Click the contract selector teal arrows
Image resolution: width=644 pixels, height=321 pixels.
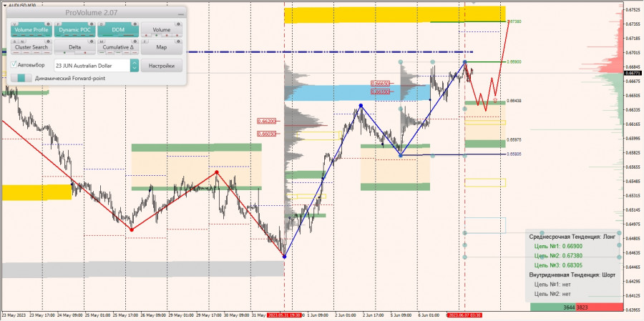135,66
